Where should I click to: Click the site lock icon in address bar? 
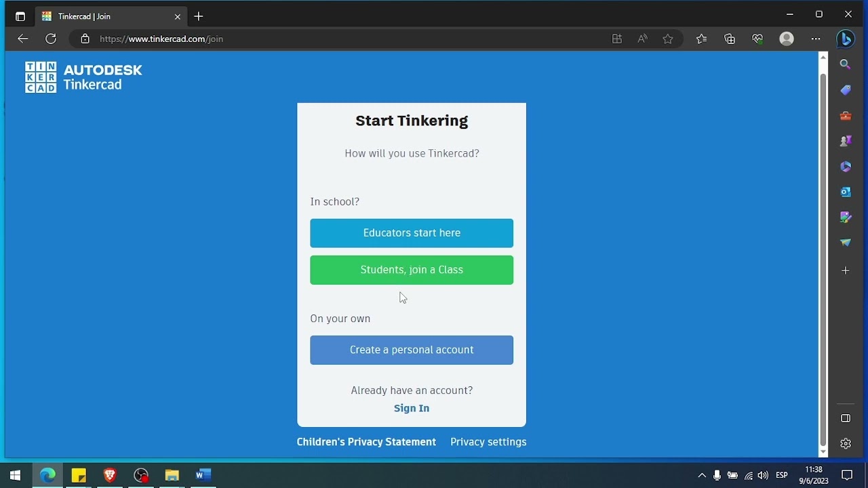click(x=85, y=39)
